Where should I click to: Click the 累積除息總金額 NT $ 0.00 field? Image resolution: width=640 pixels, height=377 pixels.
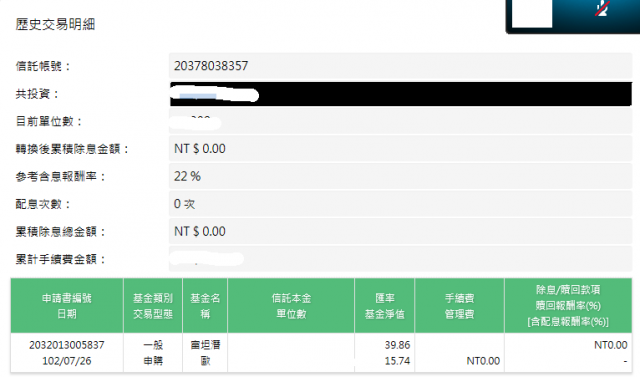pos(400,231)
